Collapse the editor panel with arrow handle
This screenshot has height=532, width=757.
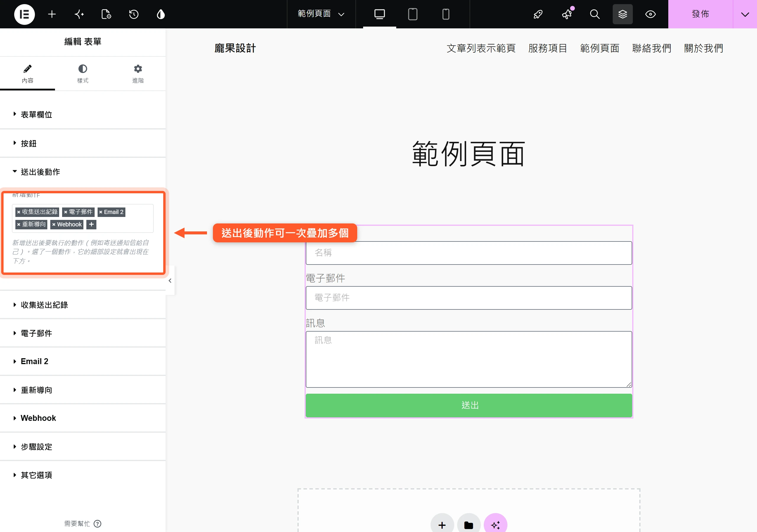click(170, 280)
